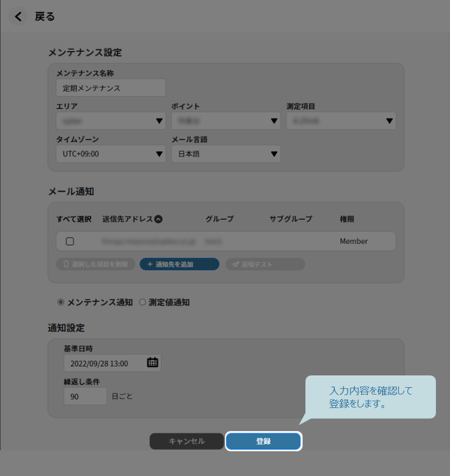450x476 pixels.
Task: Open the 測定項目 dropdown
Action: (x=341, y=121)
